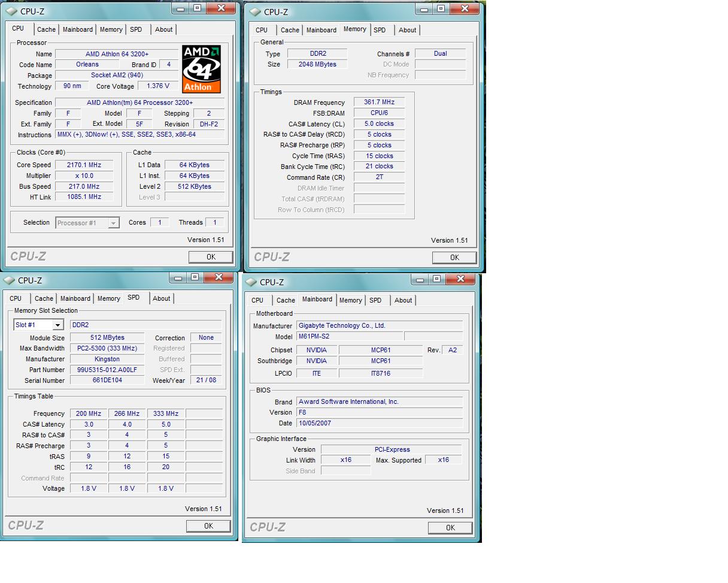This screenshot has height=583, width=728.
Task: Click the IT8716 LPCIO value
Action: click(x=381, y=373)
